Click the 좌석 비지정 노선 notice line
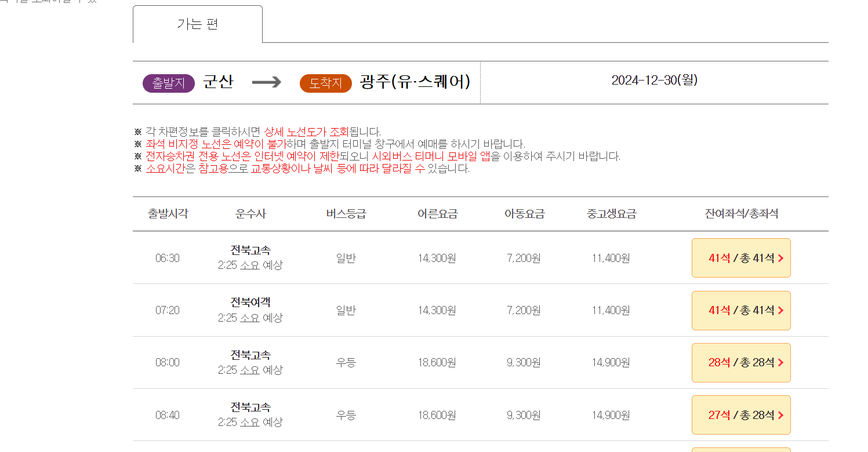 [x=330, y=144]
